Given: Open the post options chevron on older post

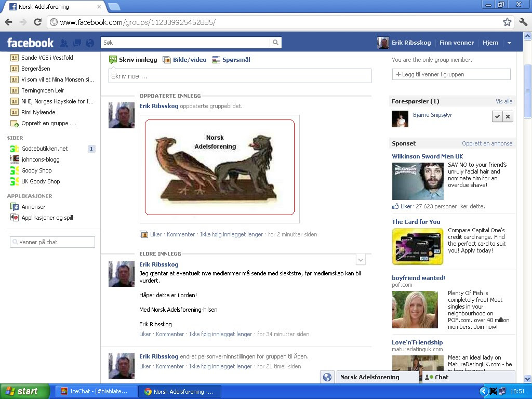Looking at the screenshot, I should tap(361, 260).
